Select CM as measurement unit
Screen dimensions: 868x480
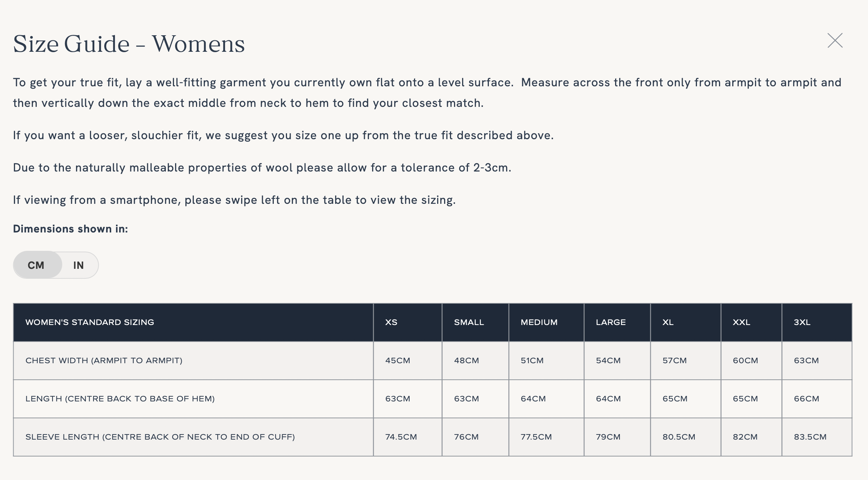(36, 265)
